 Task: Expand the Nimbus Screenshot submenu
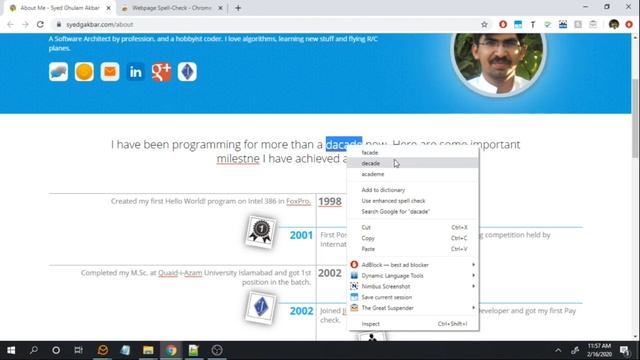[x=413, y=287]
